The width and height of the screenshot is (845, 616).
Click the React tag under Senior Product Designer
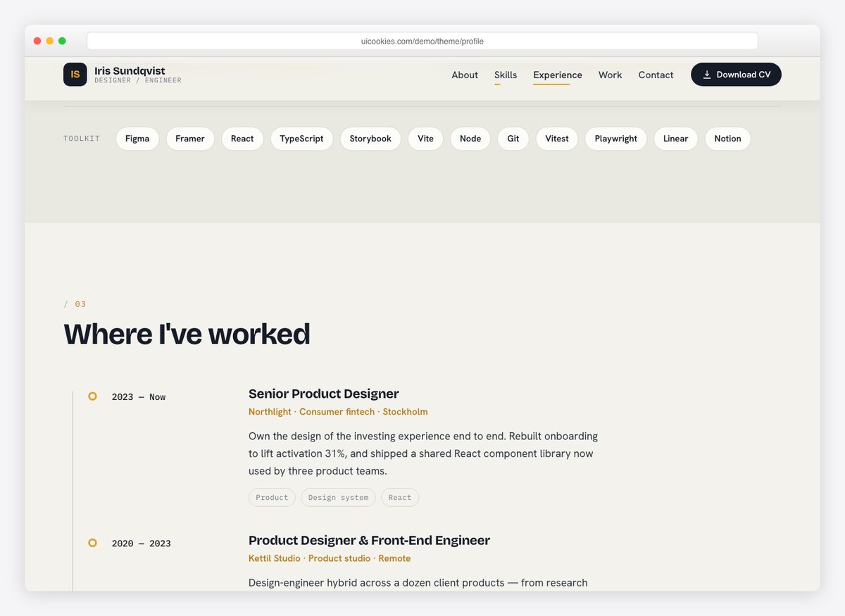coord(400,498)
